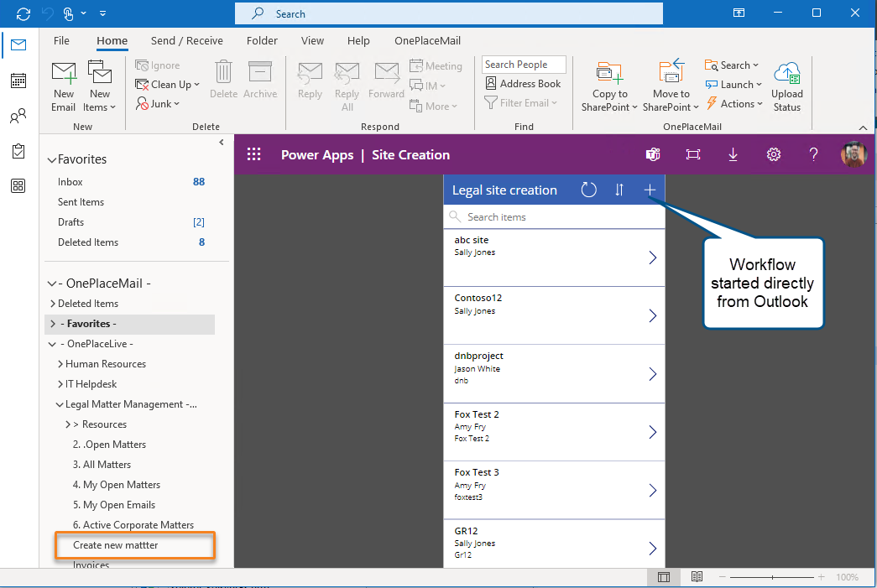The image size is (877, 588).
Task: Switch to the View tab
Action: pyautogui.click(x=312, y=40)
